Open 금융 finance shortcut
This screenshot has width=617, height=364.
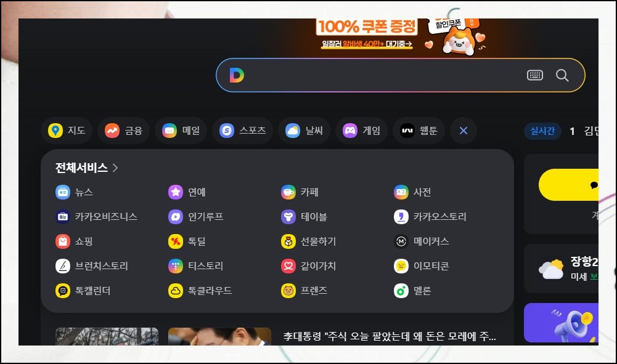[123, 131]
